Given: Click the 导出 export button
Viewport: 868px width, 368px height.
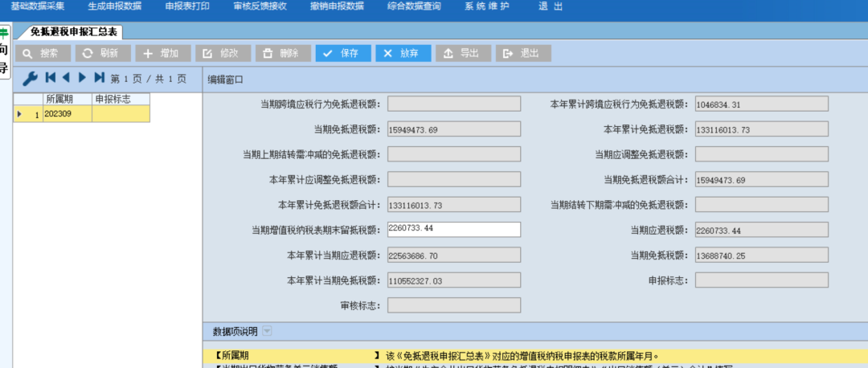Looking at the screenshot, I should pyautogui.click(x=463, y=53).
